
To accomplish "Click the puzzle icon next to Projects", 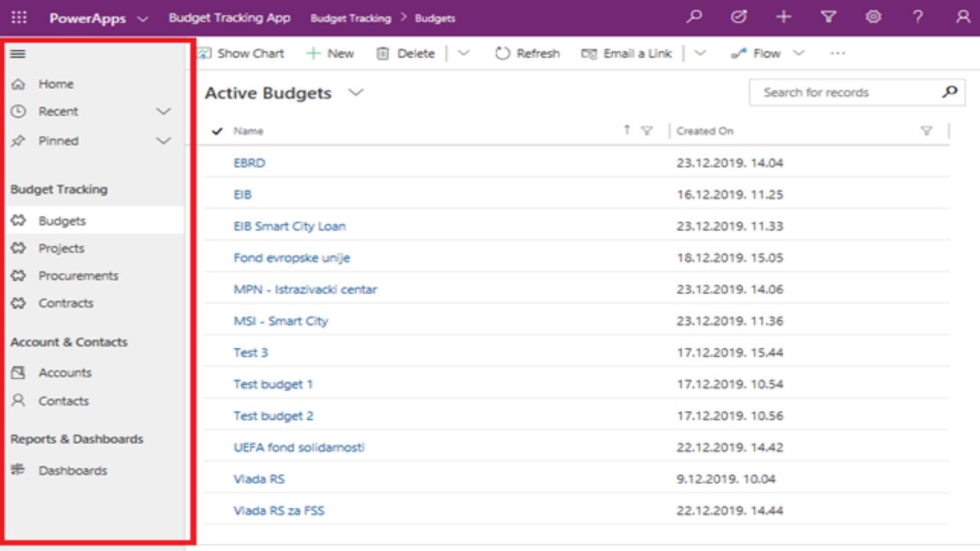I will (x=19, y=248).
